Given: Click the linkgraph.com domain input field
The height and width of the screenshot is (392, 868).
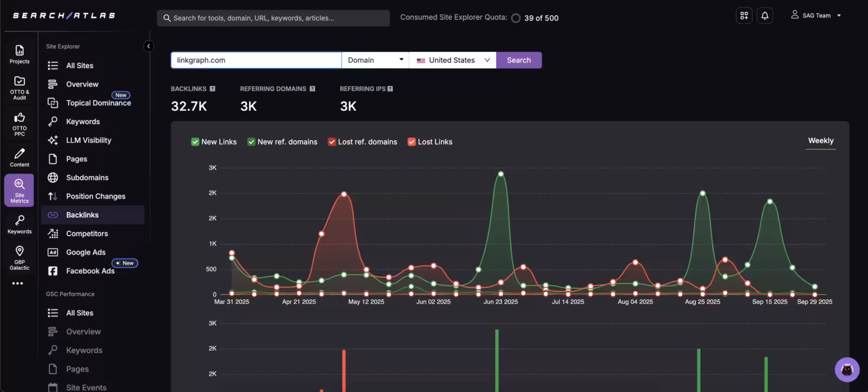Looking at the screenshot, I should click(256, 60).
